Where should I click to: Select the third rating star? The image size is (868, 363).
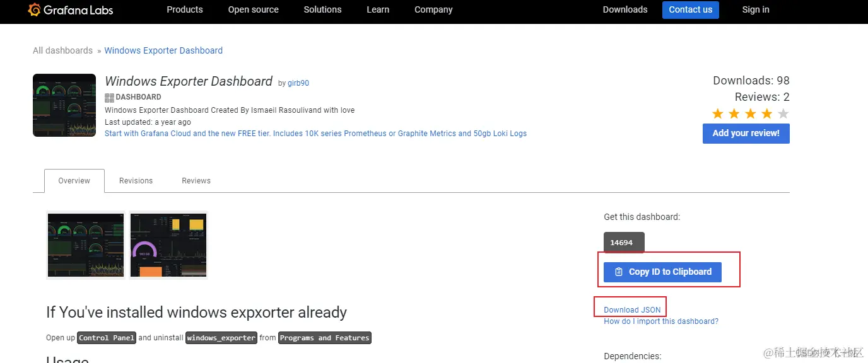point(751,114)
